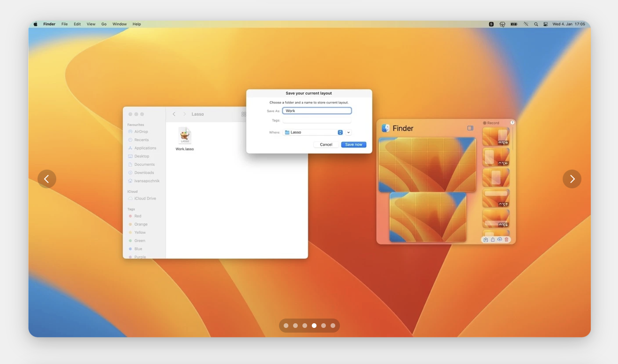This screenshot has height=364, width=618.
Task: Click the Wi-Fi off icon in the menu bar
Action: tap(526, 24)
